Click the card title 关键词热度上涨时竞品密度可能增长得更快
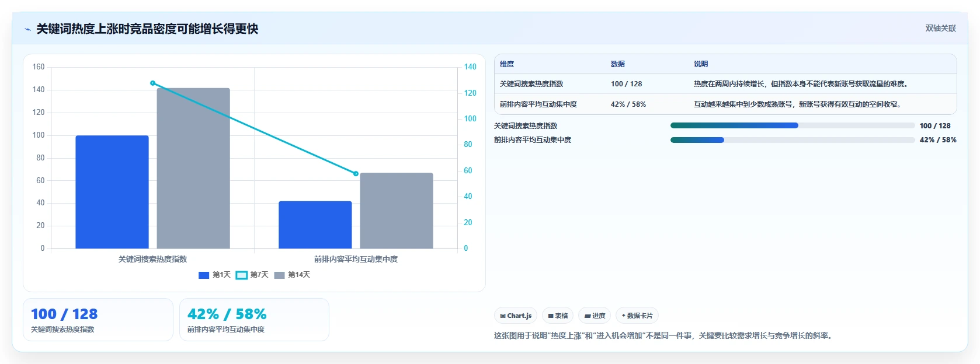The width and height of the screenshot is (980, 364). click(x=147, y=29)
